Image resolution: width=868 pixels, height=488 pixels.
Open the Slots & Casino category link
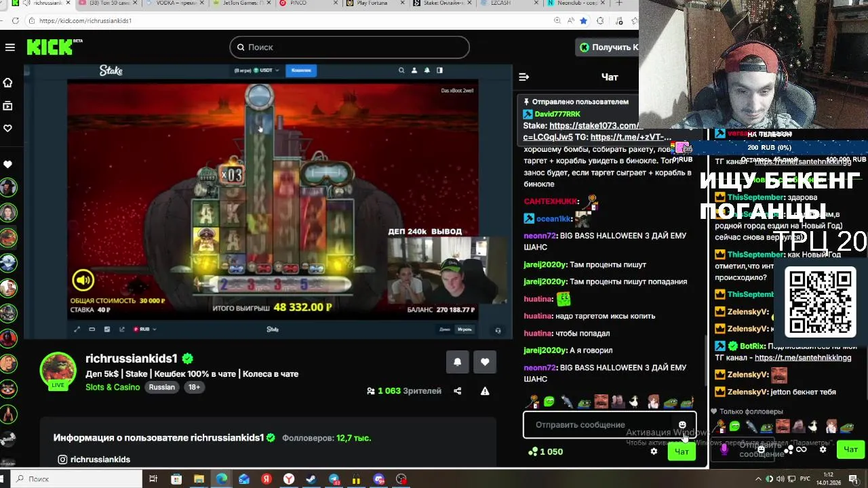click(x=113, y=388)
